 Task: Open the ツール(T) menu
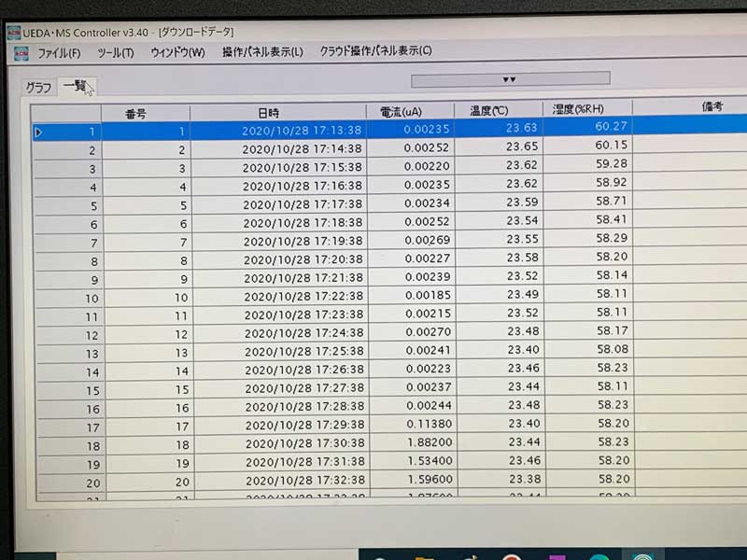tap(116, 52)
